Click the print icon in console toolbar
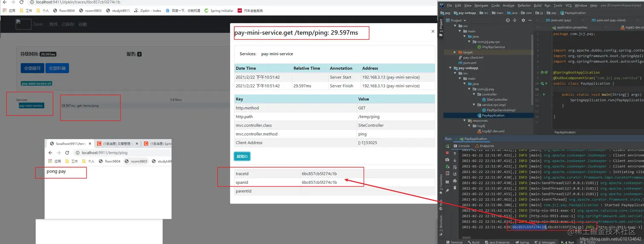This screenshot has width=644, height=244. [454, 181]
